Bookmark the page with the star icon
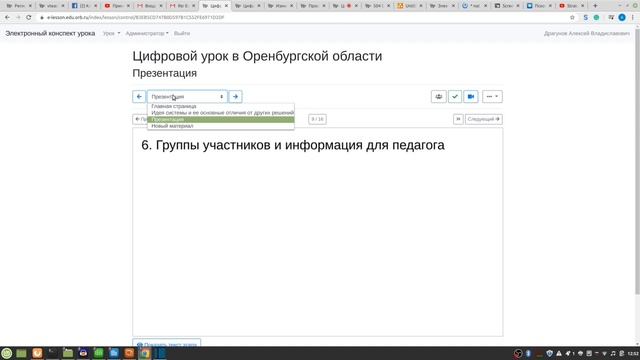The height and width of the screenshot is (360, 640). [572, 18]
